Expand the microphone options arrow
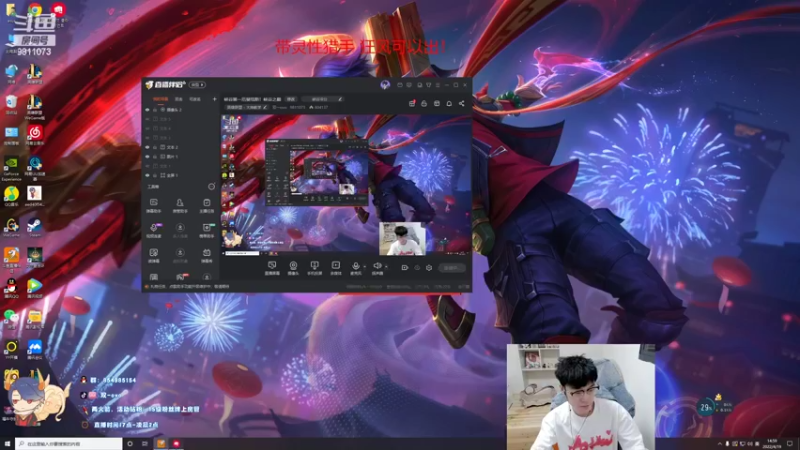 tap(364, 266)
